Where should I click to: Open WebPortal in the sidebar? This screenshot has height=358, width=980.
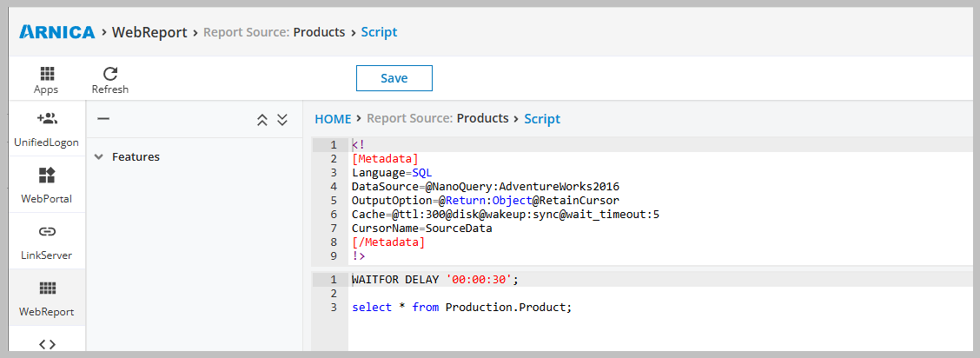pyautogui.click(x=47, y=186)
